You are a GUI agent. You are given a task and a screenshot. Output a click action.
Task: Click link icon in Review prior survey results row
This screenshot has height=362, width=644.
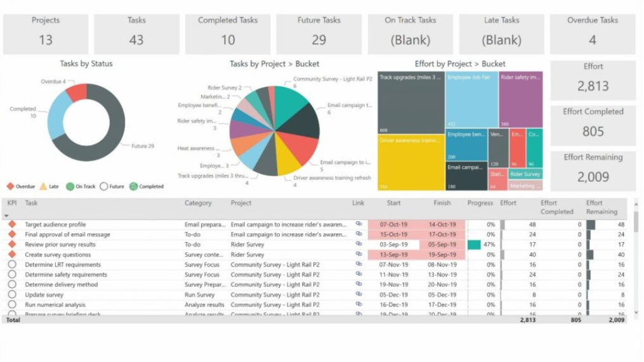(358, 245)
